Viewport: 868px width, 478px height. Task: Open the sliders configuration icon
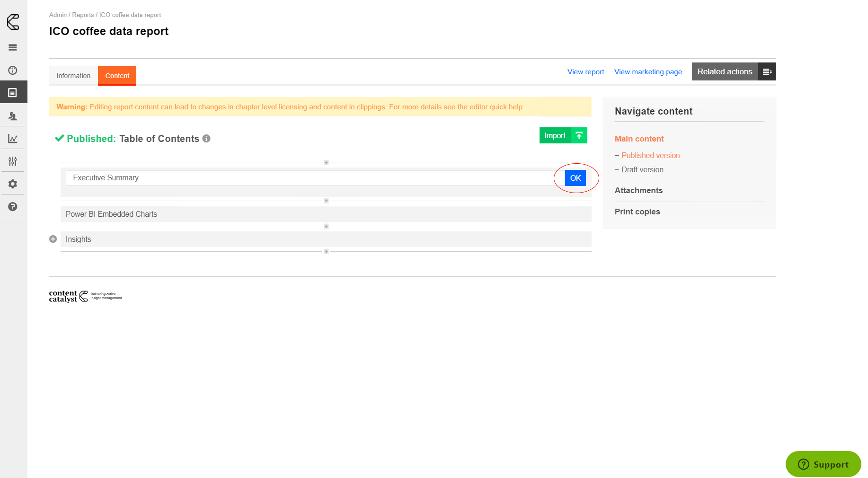tap(13, 161)
